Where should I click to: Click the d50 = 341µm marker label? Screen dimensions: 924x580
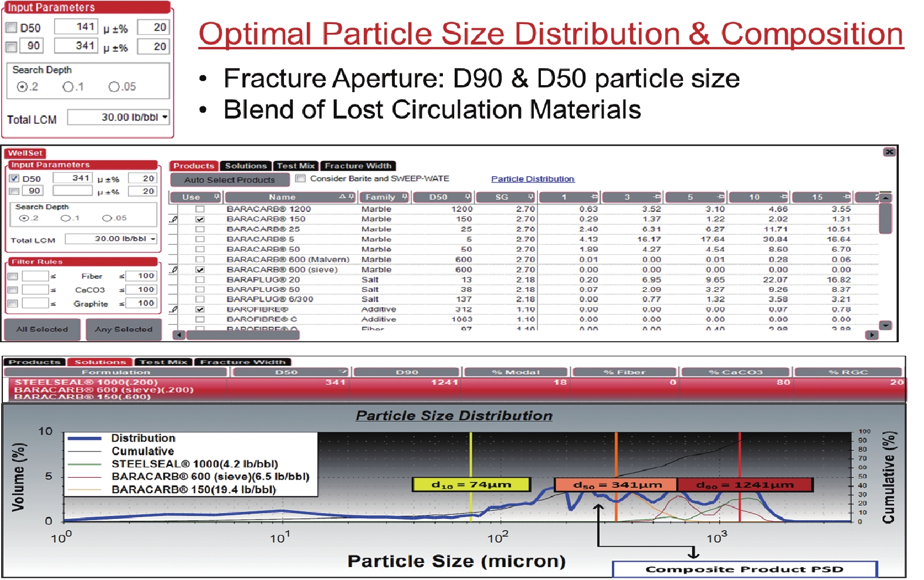pyautogui.click(x=617, y=485)
